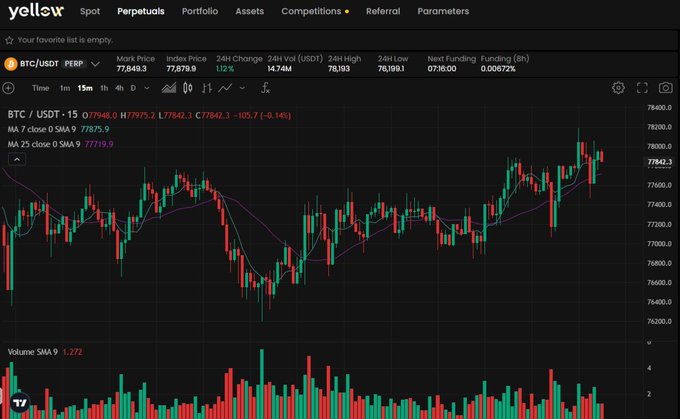Screen dimensions: 680x419
Task: Expand more timeframes dropdown
Action: point(147,88)
